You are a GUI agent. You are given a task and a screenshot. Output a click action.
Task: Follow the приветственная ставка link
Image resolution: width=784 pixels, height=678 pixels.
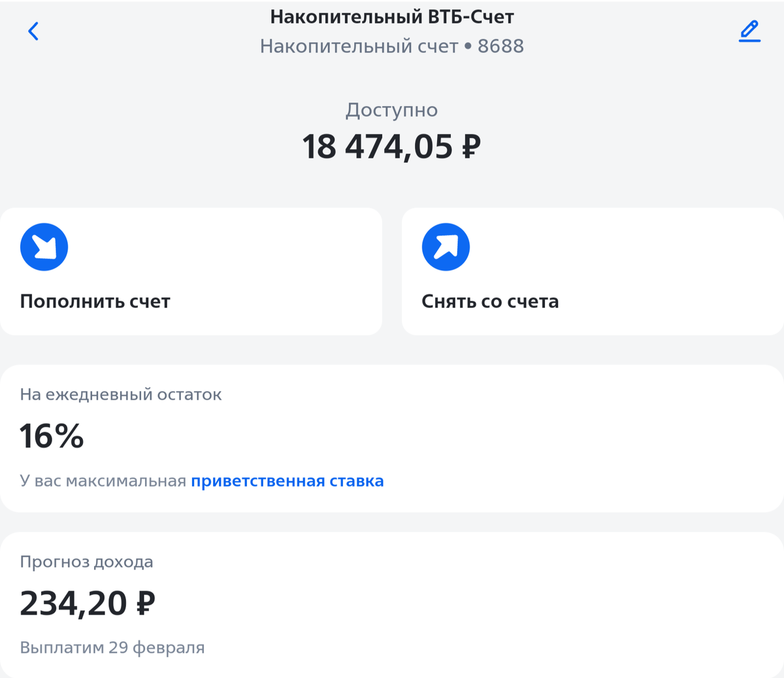(287, 481)
